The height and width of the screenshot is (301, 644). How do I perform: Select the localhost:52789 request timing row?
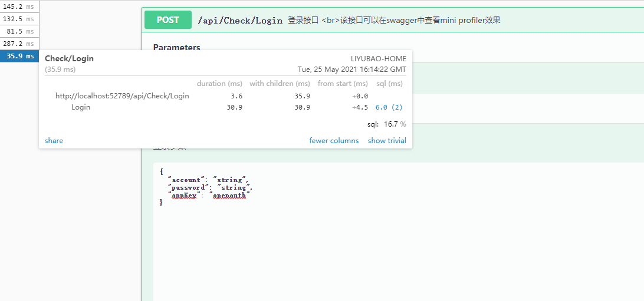click(122, 96)
